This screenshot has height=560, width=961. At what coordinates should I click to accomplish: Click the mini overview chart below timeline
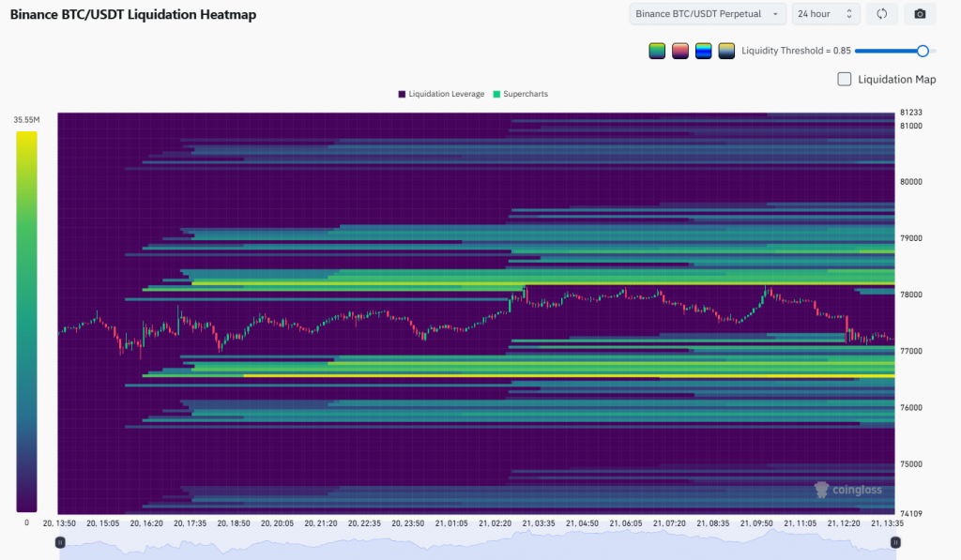(478, 545)
